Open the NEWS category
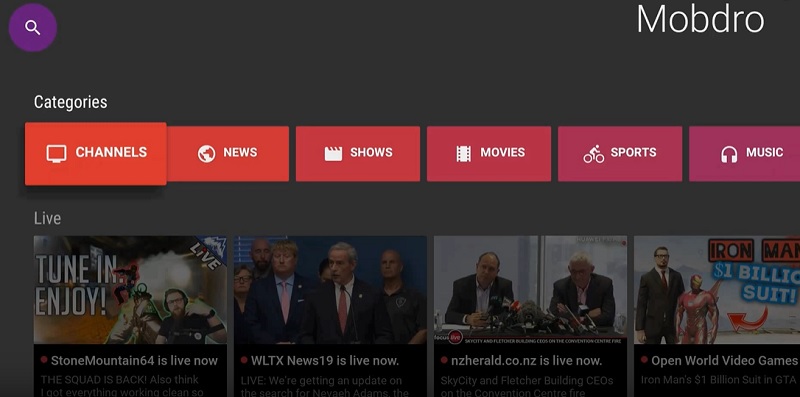Screen dimensions: 800x397 coord(228,154)
